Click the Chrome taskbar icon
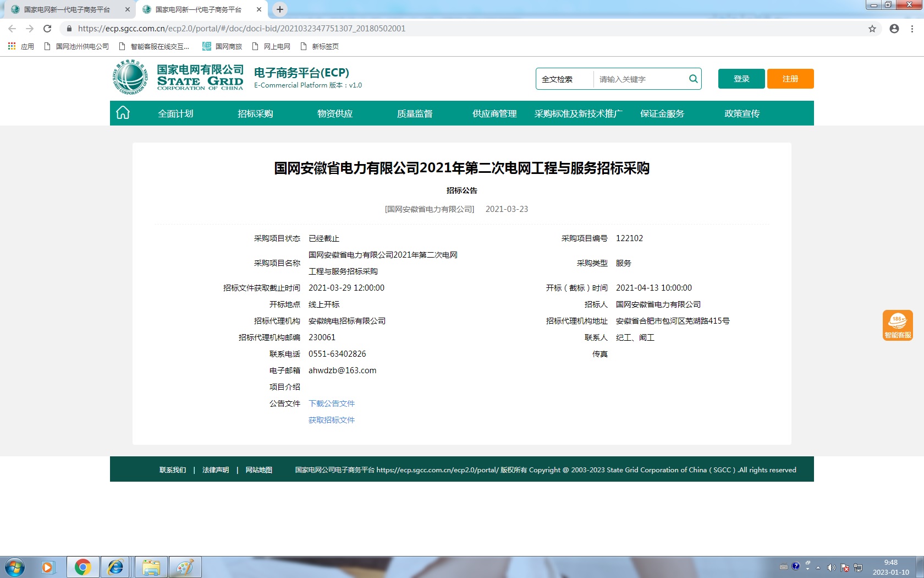Viewport: 924px width, 578px height. [83, 567]
